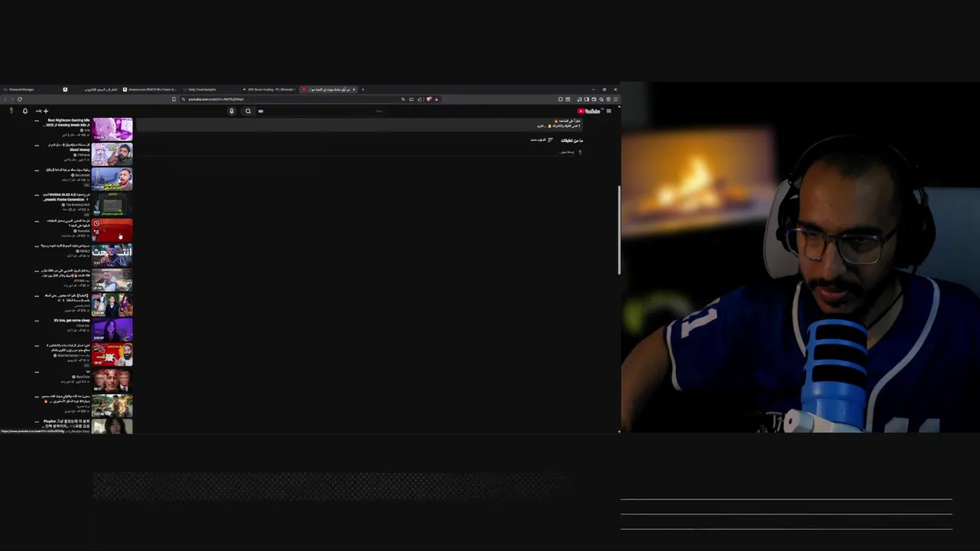Viewport: 980px width, 551px height.
Task: Open more options for It's late, get some sleep
Action: pyautogui.click(x=37, y=320)
